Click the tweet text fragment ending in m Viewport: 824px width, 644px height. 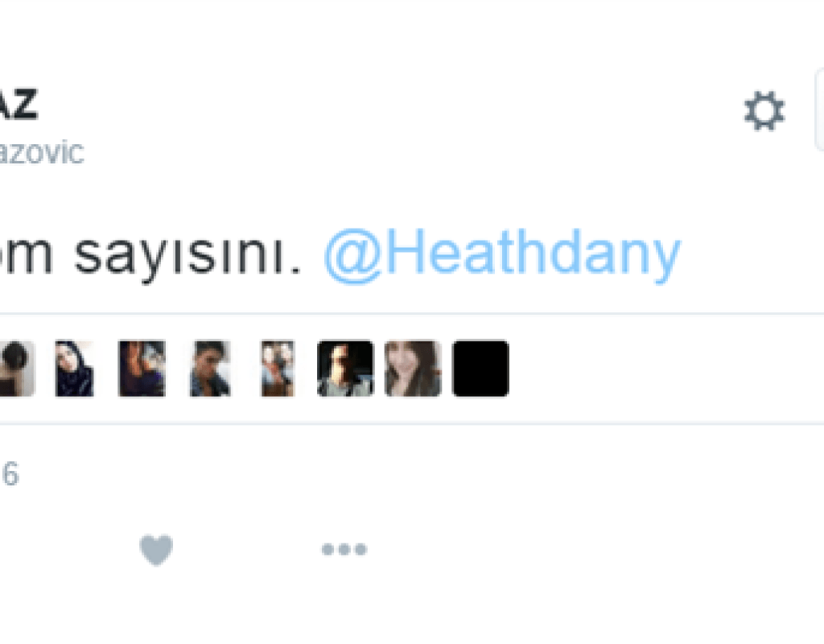coord(27,254)
